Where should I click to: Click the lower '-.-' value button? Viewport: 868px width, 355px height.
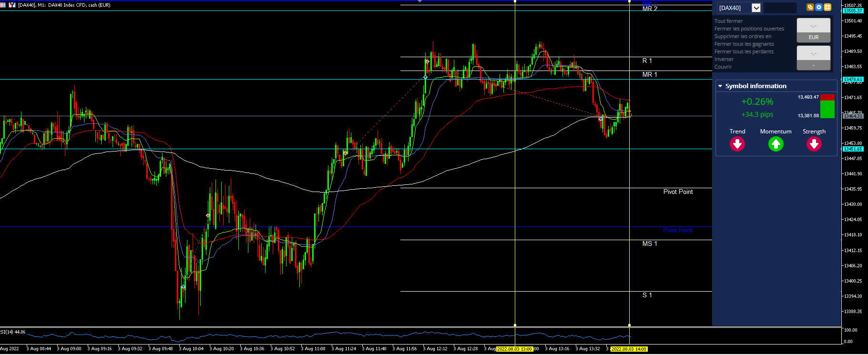click(x=814, y=53)
